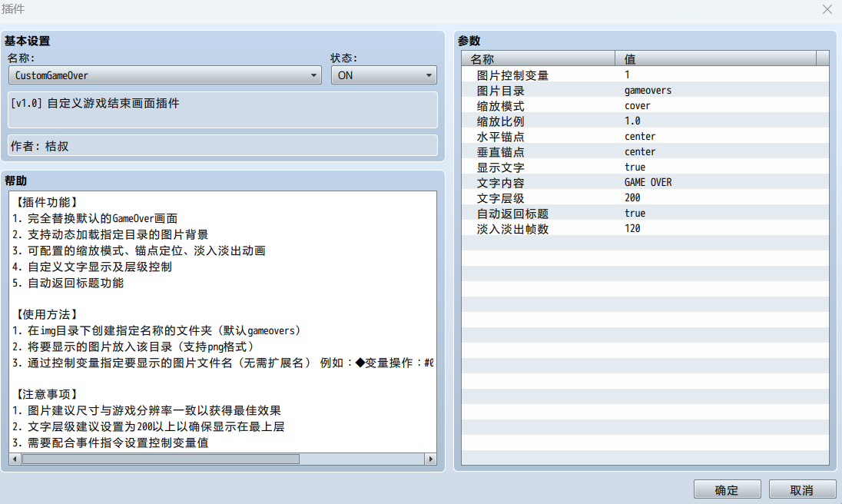
Task: Click the 【插件功能】 heading in help
Action: pyautogui.click(x=46, y=202)
